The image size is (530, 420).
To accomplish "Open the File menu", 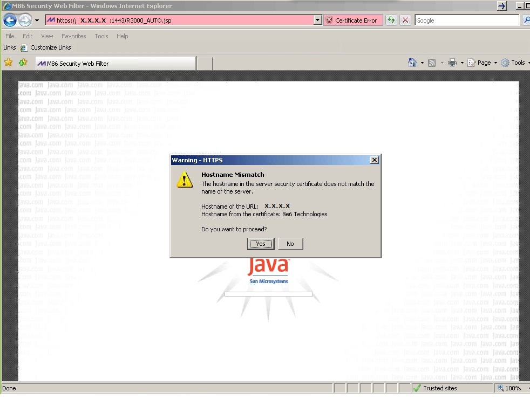I will 10,36.
